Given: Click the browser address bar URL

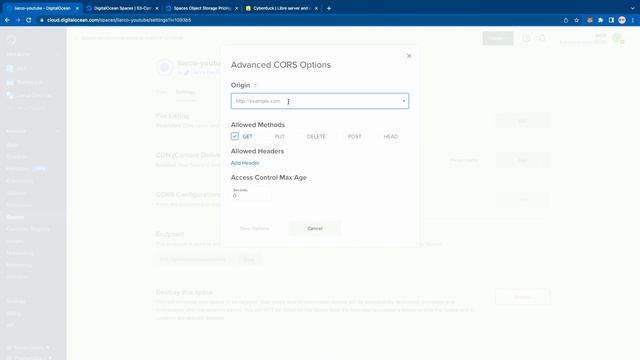Looking at the screenshot, I should coord(119,20).
